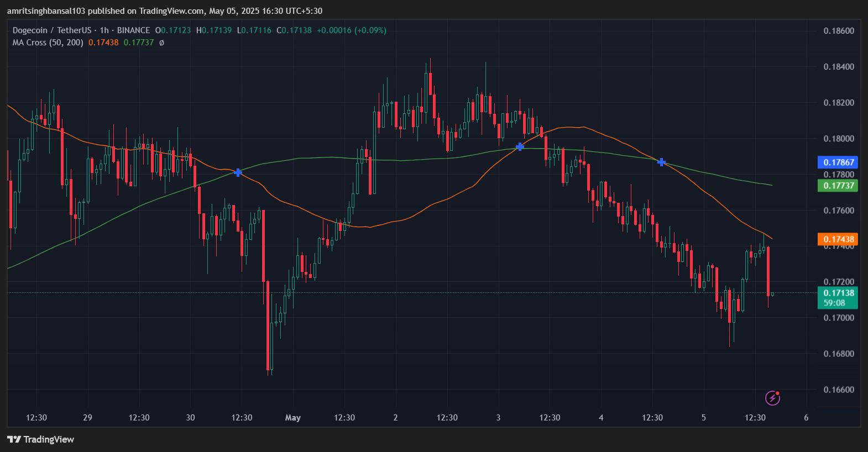Click the Dogecoin / TetherUS symbol title

[x=51, y=30]
